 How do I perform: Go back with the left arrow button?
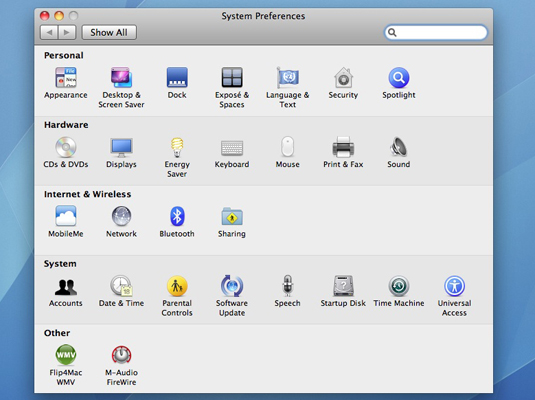coord(49,32)
